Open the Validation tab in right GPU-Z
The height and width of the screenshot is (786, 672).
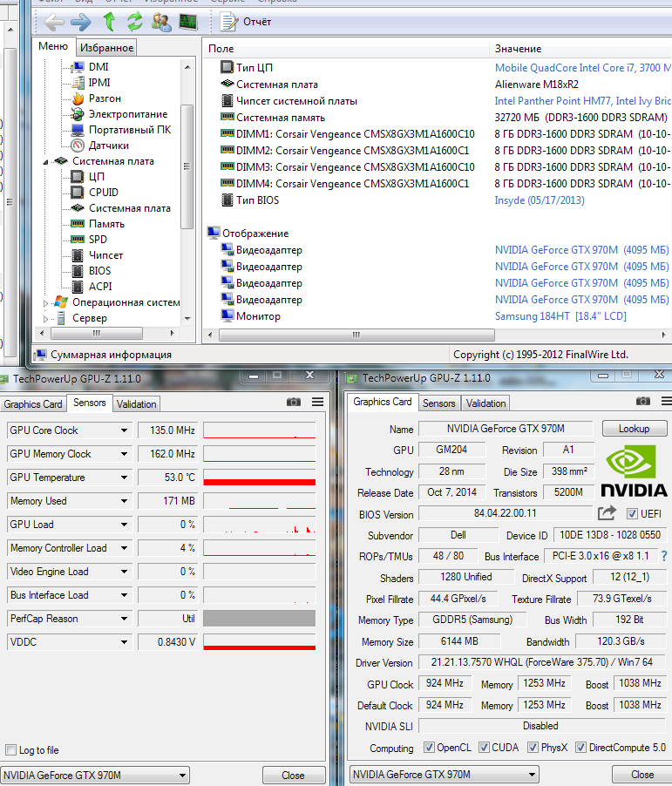[486, 403]
